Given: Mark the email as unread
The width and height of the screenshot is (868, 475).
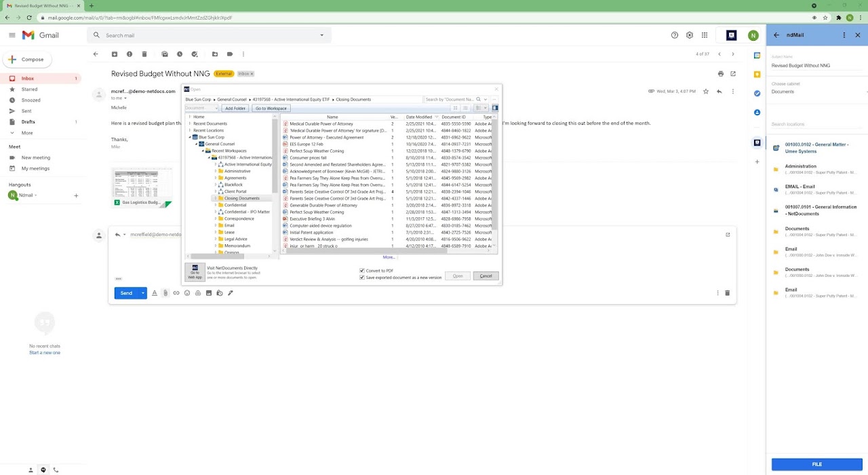Looking at the screenshot, I should click(165, 54).
